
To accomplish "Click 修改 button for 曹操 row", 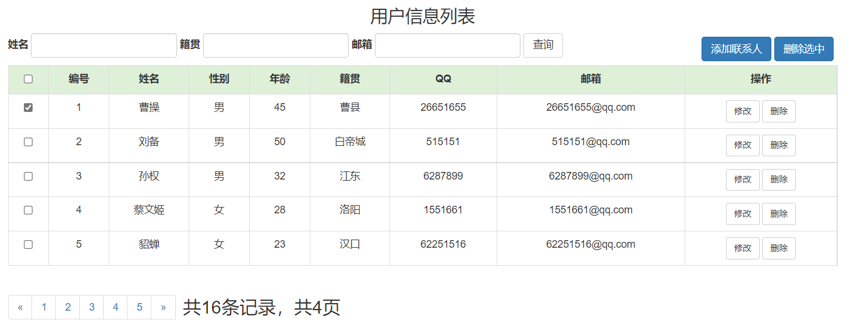I will pyautogui.click(x=742, y=111).
